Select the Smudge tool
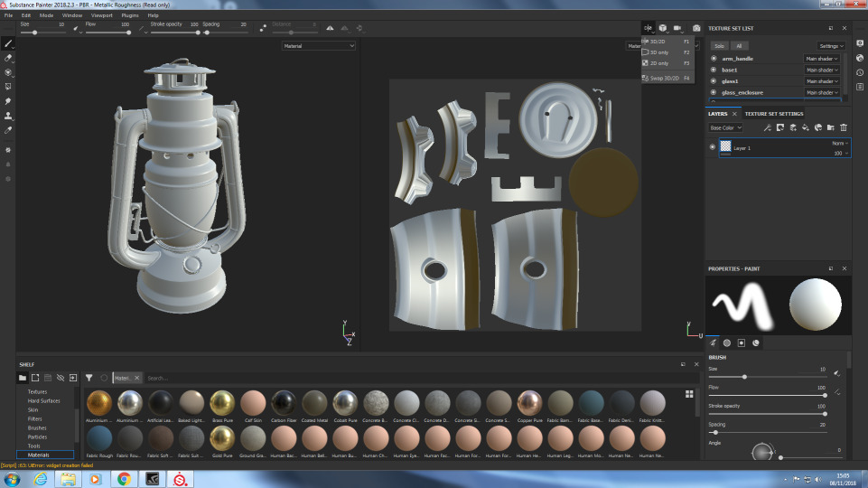This screenshot has height=488, width=868. point(8,101)
